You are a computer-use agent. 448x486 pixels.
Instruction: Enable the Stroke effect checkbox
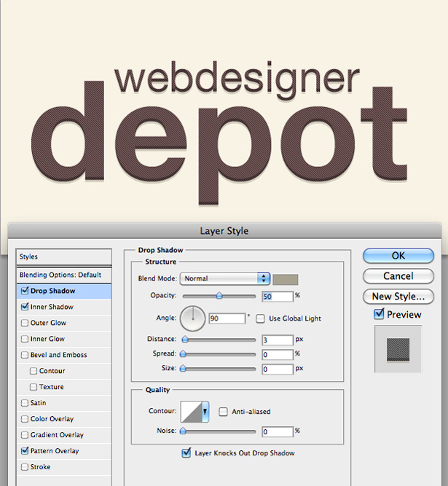[25, 467]
